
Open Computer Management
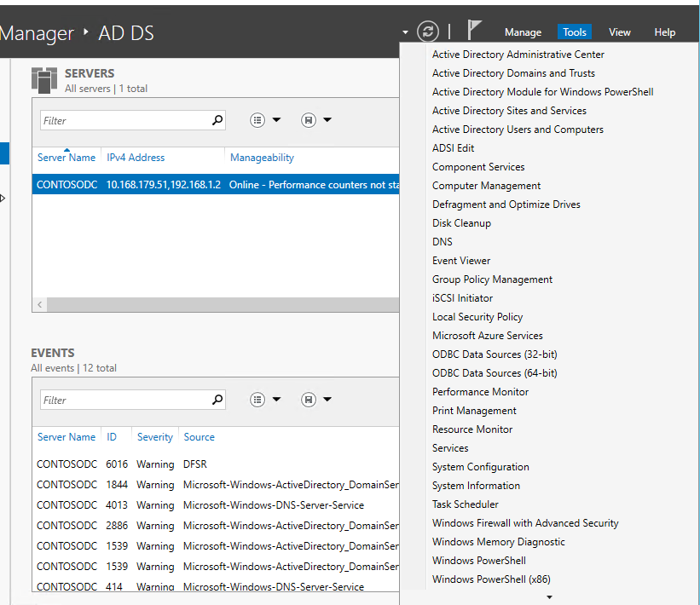[x=486, y=186]
